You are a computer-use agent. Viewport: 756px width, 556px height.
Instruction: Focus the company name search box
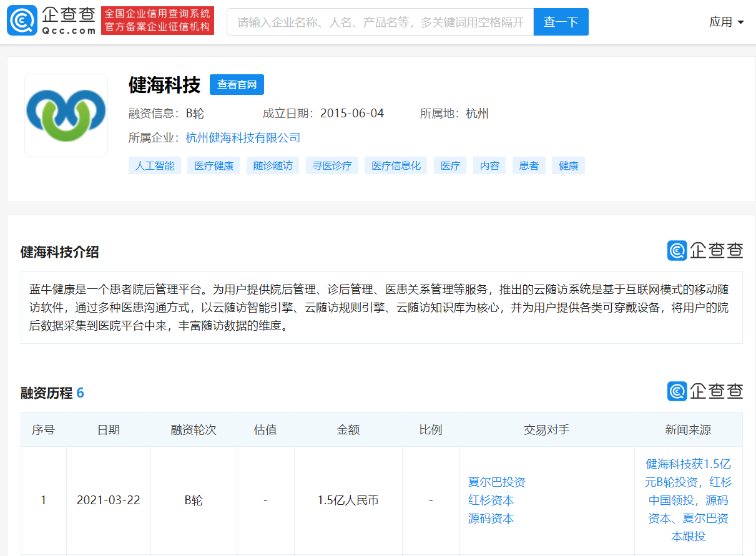click(380, 22)
